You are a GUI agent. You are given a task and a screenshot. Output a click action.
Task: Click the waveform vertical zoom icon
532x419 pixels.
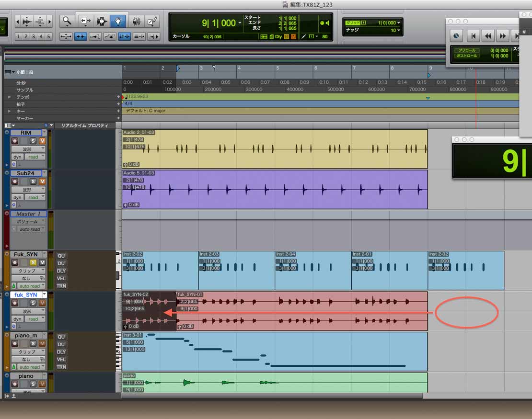pyautogui.click(x=27, y=22)
